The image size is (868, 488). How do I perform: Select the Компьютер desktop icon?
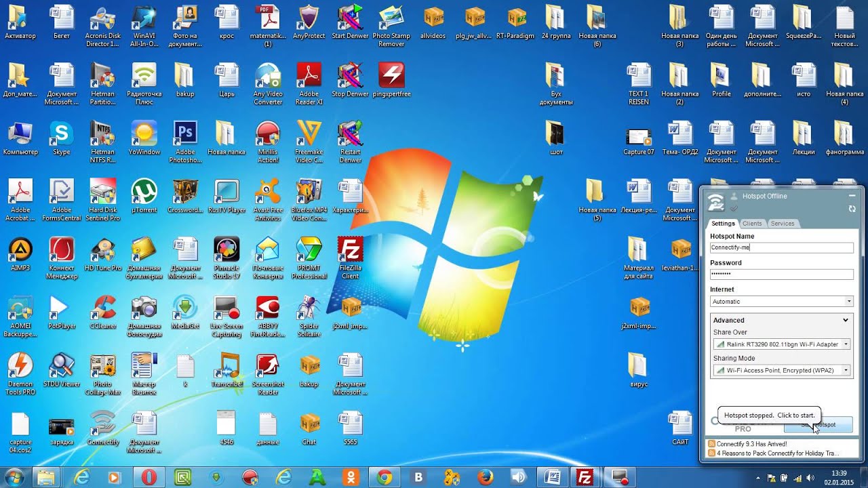20,138
